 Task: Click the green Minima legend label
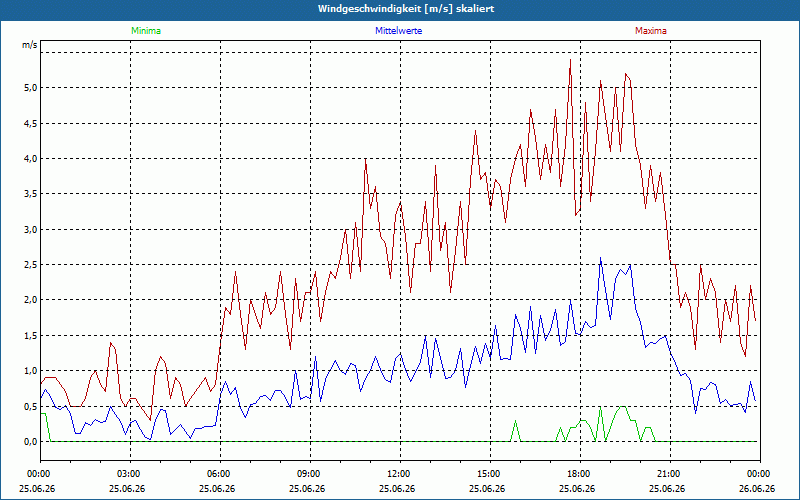146,31
